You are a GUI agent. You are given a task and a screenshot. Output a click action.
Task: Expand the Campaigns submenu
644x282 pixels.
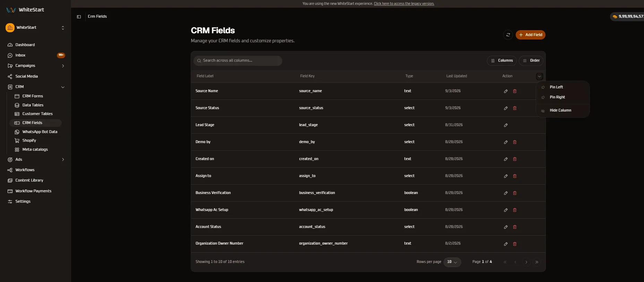tap(63, 66)
